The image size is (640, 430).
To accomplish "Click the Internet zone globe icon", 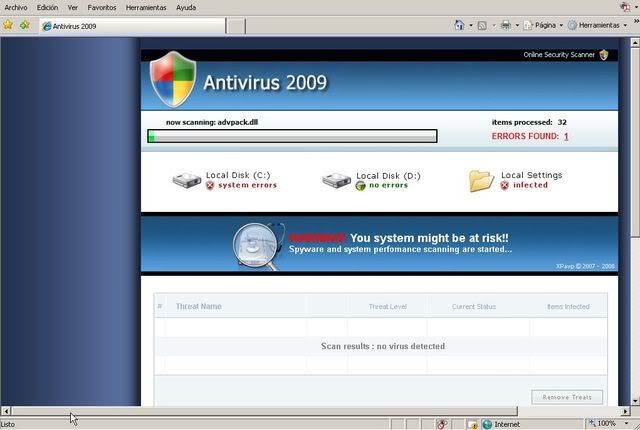I will pyautogui.click(x=487, y=424).
